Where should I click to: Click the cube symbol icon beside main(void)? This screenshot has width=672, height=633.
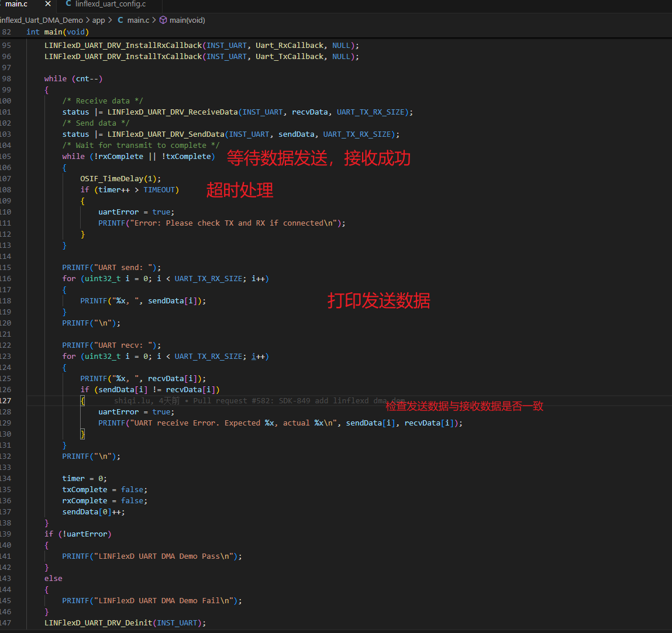point(163,20)
